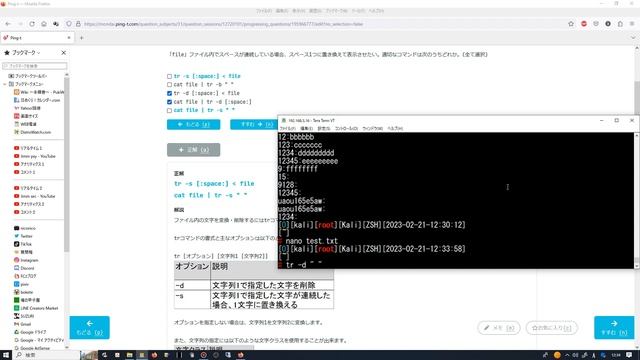The height and width of the screenshot is (360, 640).
Task: Open the ヘルプ menu in Tera Term
Action: click(395, 129)
